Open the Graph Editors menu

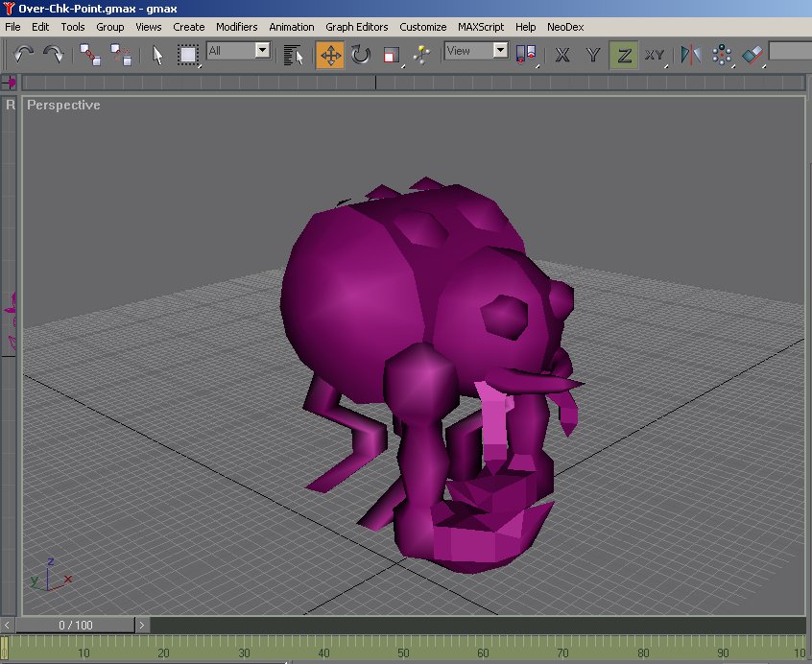coord(357,27)
